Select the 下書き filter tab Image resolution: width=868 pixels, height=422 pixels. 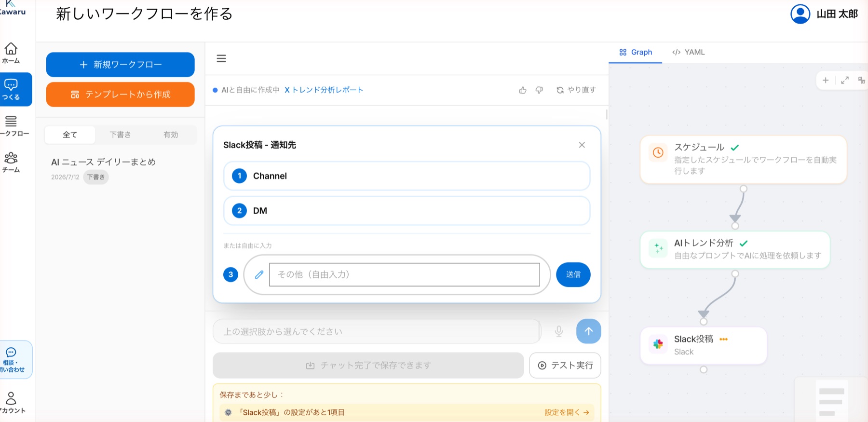(x=121, y=135)
